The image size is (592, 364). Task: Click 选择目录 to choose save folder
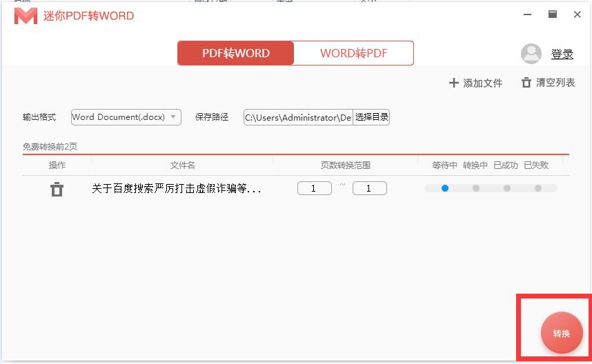tap(372, 117)
